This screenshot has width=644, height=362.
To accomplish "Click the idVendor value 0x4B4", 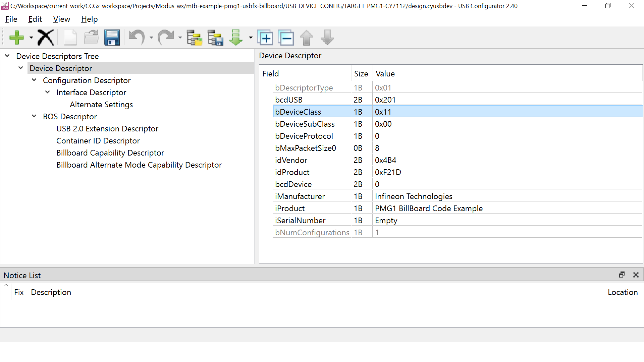I will click(x=386, y=160).
